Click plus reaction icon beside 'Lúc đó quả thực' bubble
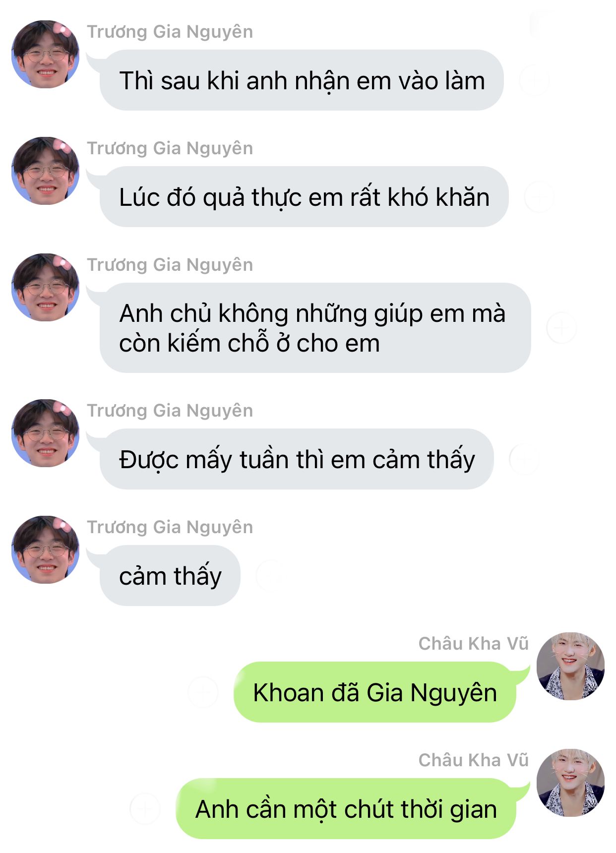The width and height of the screenshot is (616, 853). click(x=539, y=197)
